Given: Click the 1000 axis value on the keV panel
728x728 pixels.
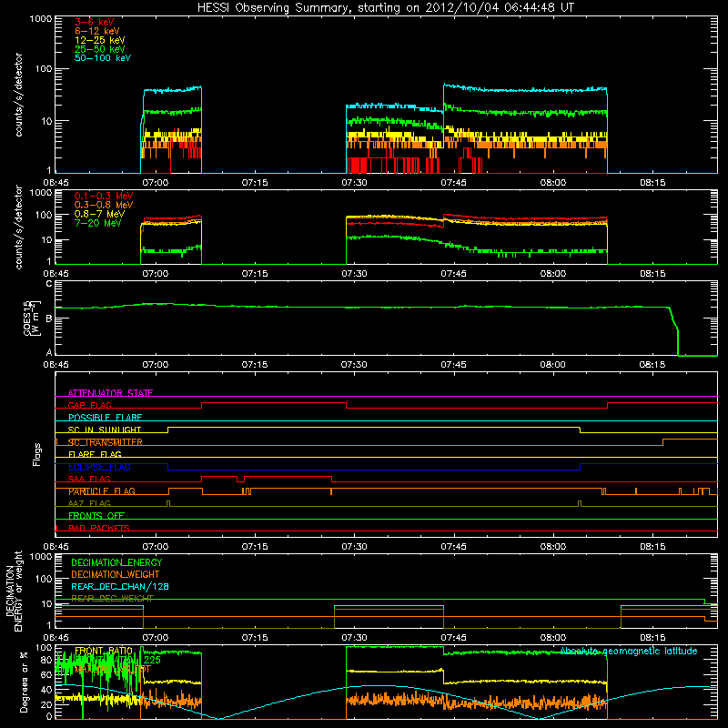Looking at the screenshot, I should click(x=41, y=19).
